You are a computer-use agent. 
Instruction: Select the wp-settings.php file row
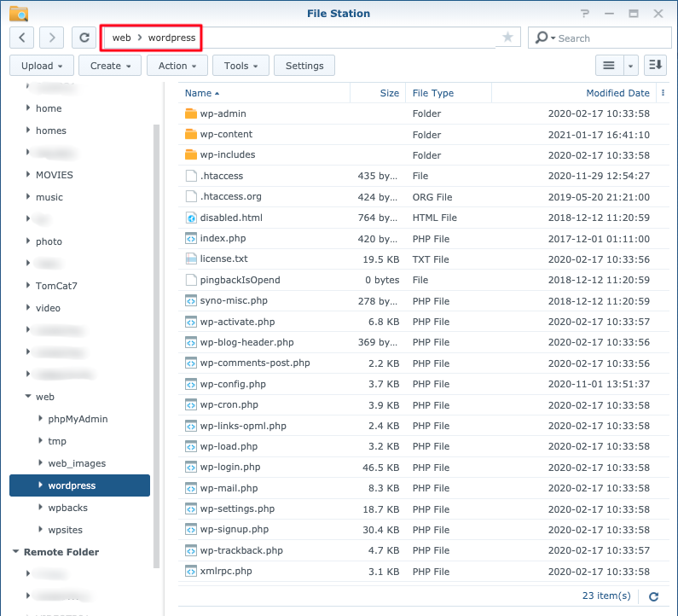point(424,508)
